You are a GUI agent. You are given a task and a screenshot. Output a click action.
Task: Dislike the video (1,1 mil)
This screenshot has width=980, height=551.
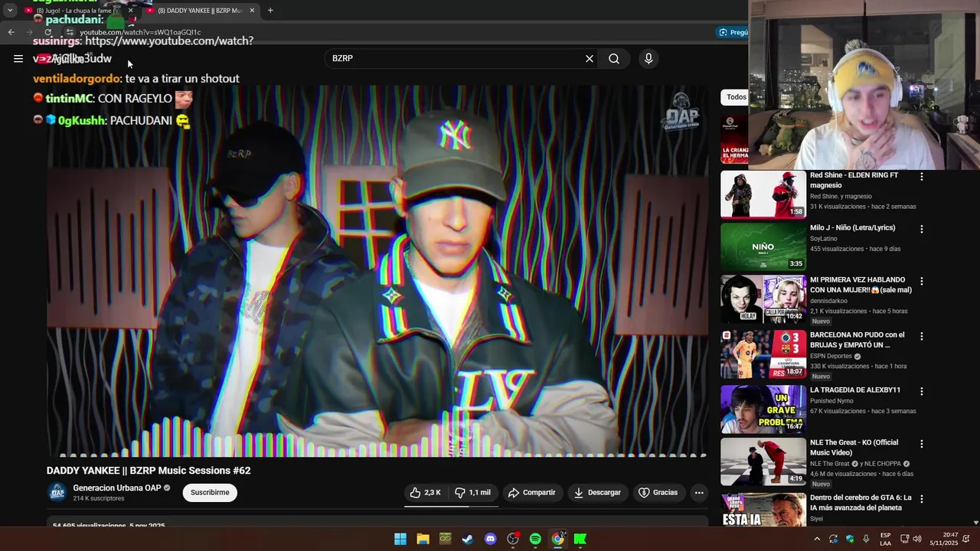[473, 493]
